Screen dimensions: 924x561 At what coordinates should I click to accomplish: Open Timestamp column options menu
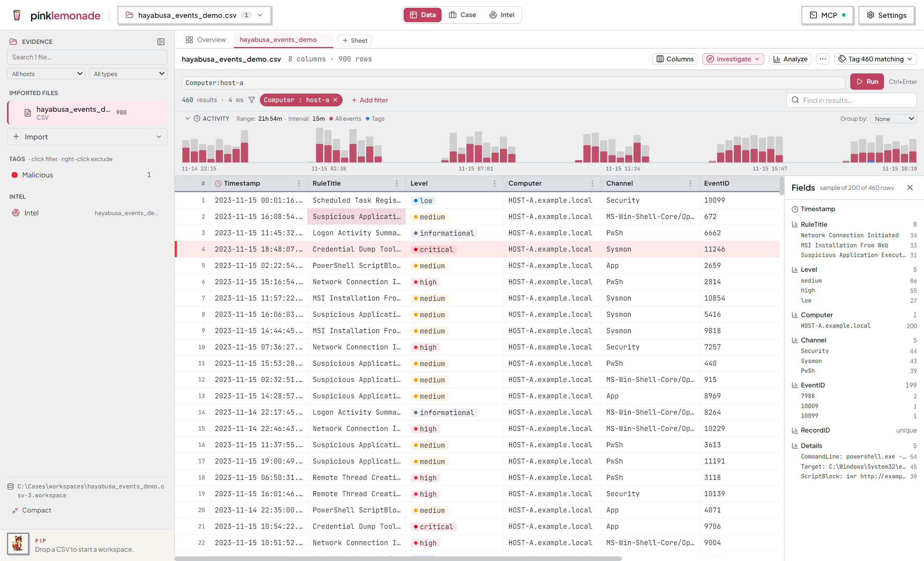[299, 183]
